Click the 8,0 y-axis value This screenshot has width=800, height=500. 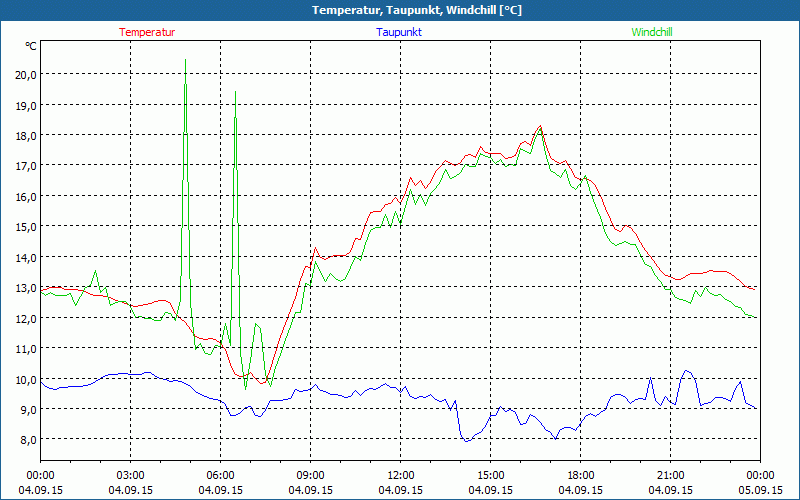[25, 439]
